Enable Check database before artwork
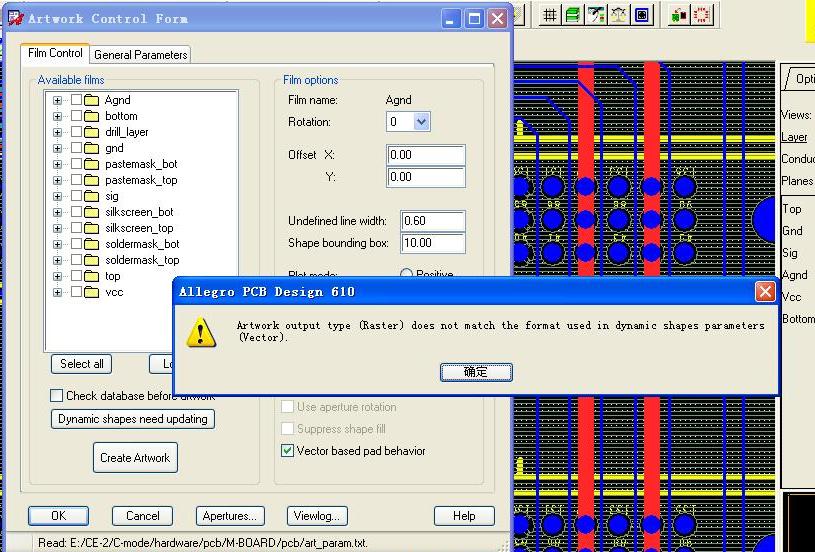The height and width of the screenshot is (552, 815). [57, 396]
